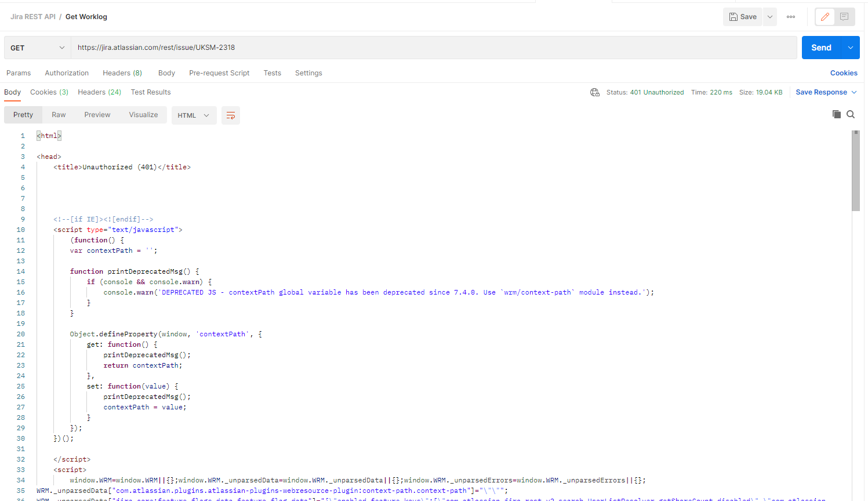
Task: Expand the Save options arrow
Action: click(x=770, y=17)
